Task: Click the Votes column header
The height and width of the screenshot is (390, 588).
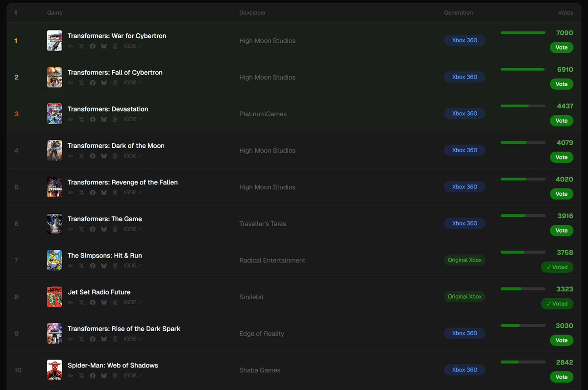Action: pos(565,13)
